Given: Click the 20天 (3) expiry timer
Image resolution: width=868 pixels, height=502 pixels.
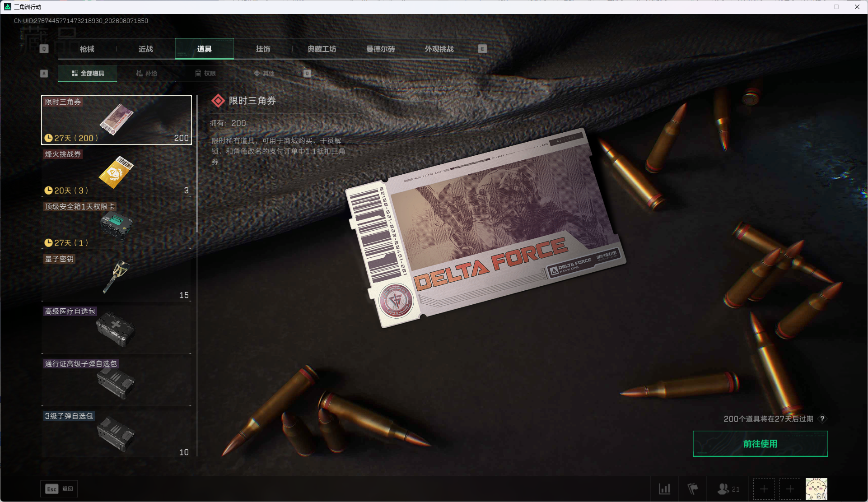Looking at the screenshot, I should [x=66, y=191].
